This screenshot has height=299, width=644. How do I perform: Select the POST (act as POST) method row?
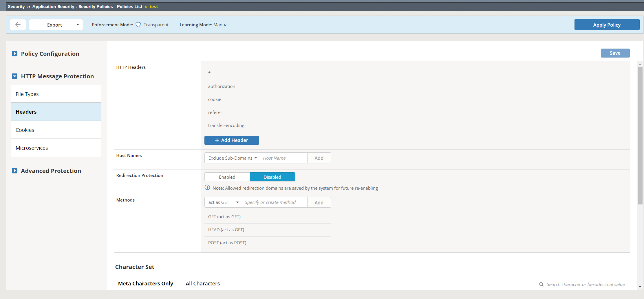click(268, 243)
